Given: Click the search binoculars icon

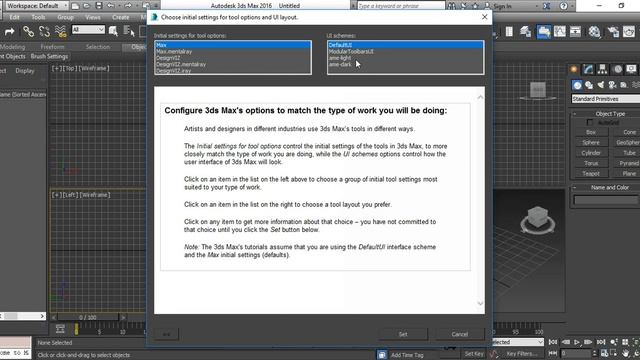Looking at the screenshot, I should point(451,6).
